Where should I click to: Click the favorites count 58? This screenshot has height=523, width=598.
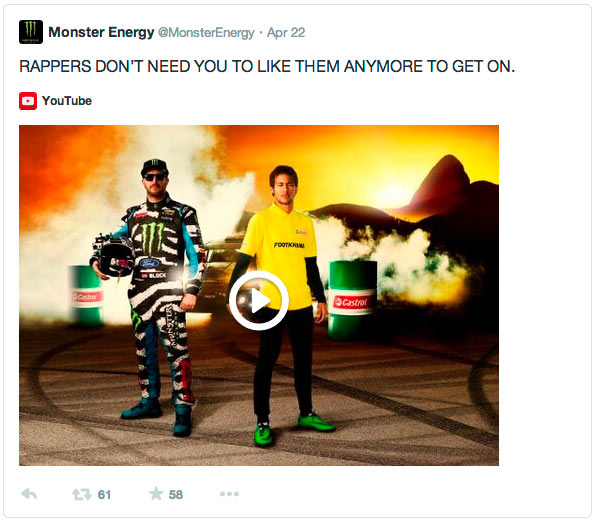pyautogui.click(x=175, y=495)
